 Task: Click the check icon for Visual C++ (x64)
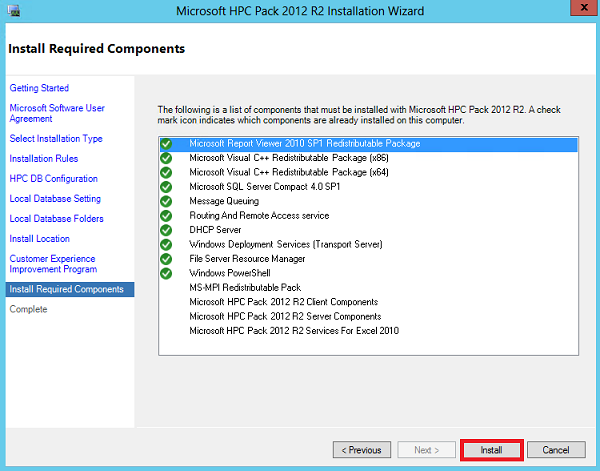(166, 173)
